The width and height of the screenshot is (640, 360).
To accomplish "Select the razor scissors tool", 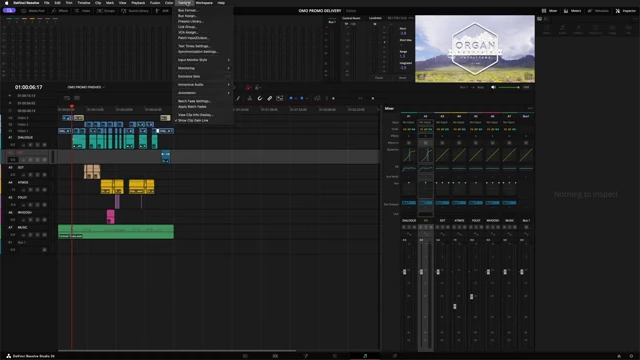I will pyautogui.click(x=249, y=98).
